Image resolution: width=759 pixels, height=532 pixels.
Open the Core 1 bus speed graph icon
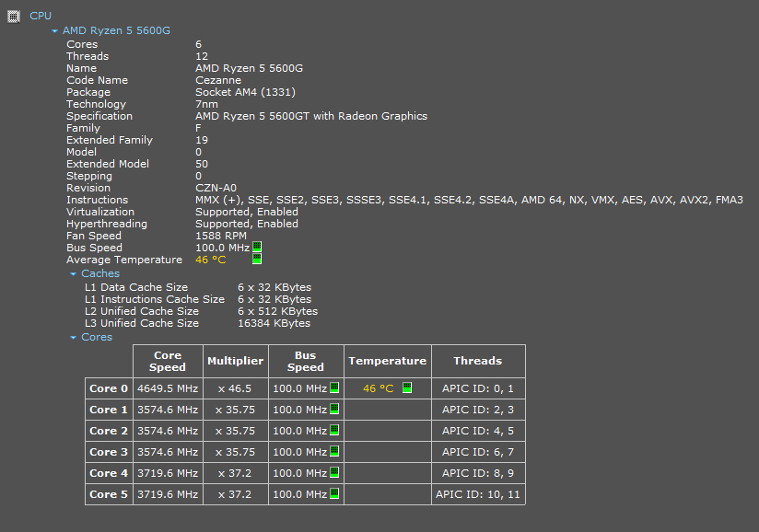click(334, 410)
